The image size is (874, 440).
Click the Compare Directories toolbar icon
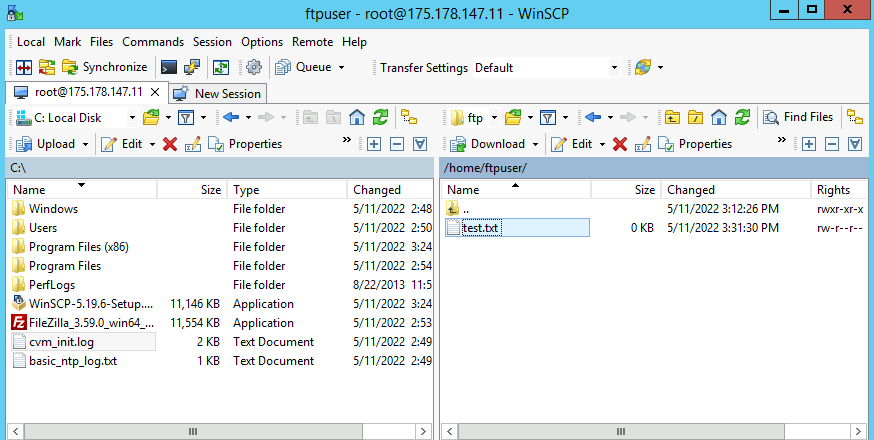(24, 67)
